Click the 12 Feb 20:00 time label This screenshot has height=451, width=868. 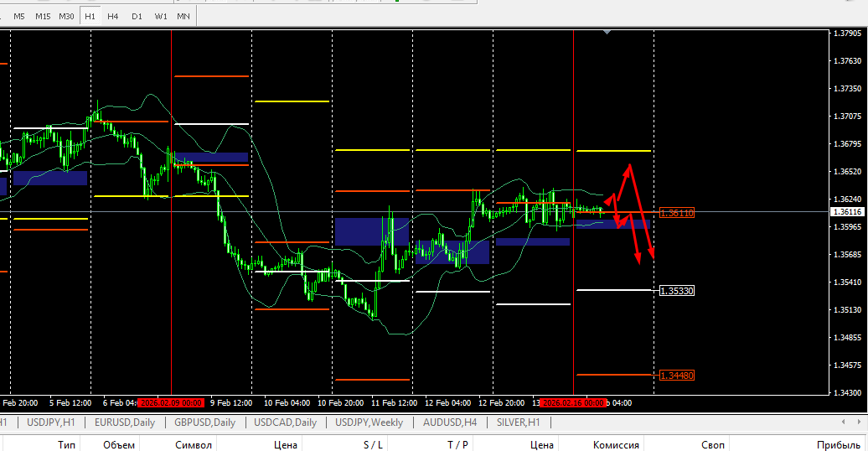click(x=502, y=402)
